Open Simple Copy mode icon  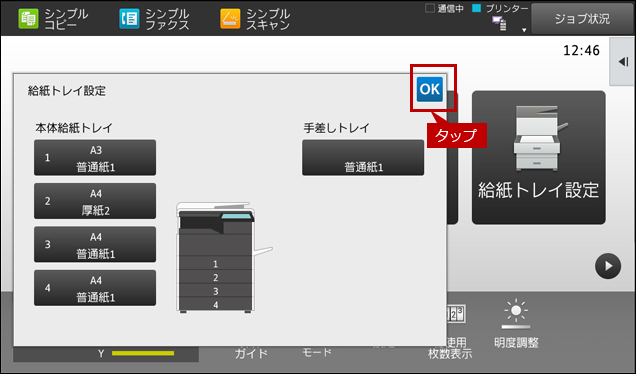[x=28, y=19]
